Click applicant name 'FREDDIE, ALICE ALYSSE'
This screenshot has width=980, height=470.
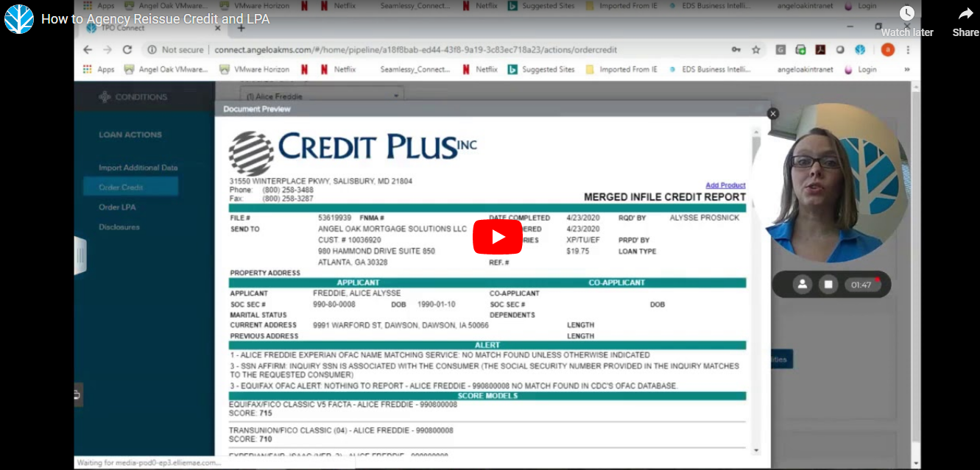click(357, 293)
